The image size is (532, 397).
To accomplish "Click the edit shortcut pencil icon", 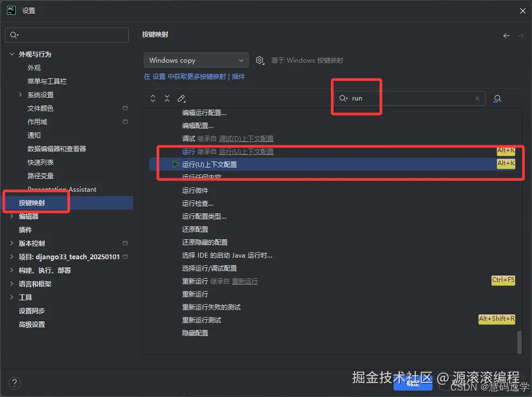I will [x=182, y=98].
